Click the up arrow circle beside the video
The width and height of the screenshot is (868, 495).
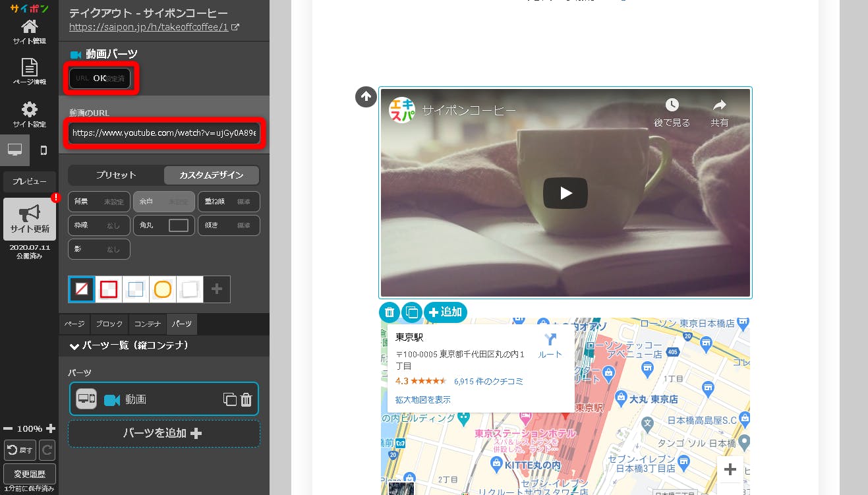pyautogui.click(x=366, y=97)
